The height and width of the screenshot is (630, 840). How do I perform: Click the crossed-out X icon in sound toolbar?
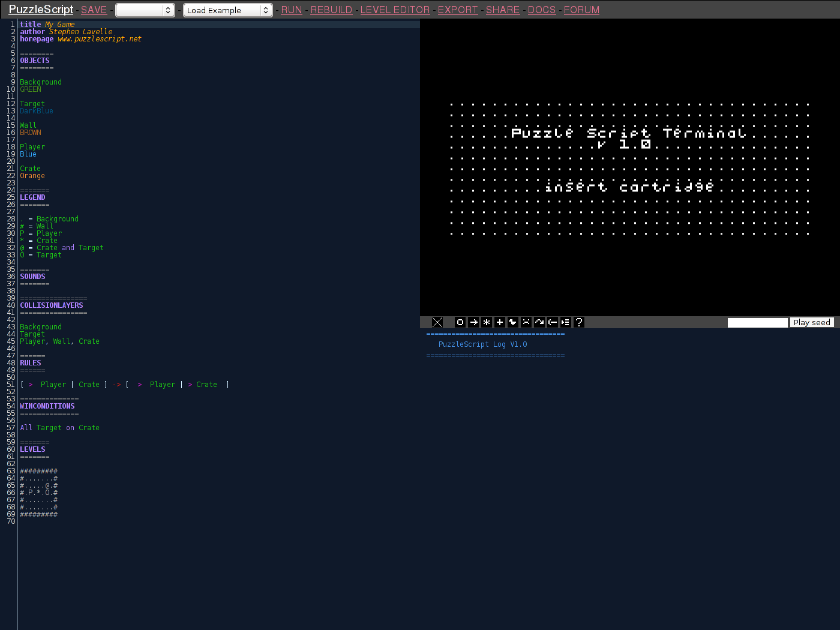[x=437, y=322]
